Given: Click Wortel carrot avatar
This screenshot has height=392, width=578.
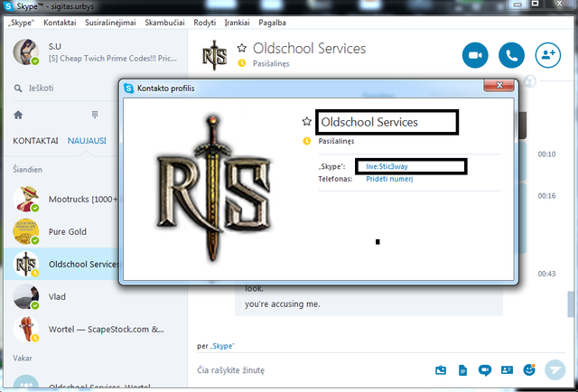Looking at the screenshot, I should tap(26, 329).
